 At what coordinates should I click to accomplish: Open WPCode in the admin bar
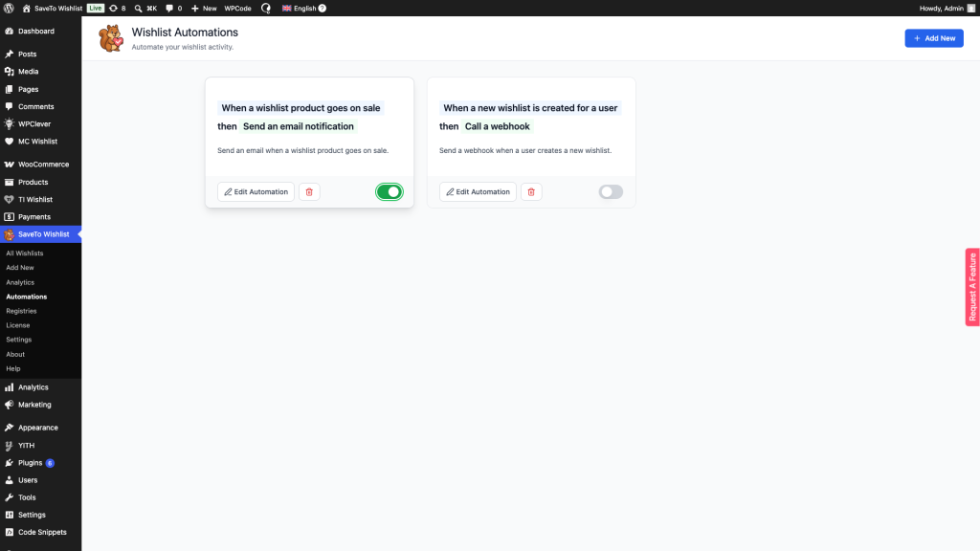237,8
